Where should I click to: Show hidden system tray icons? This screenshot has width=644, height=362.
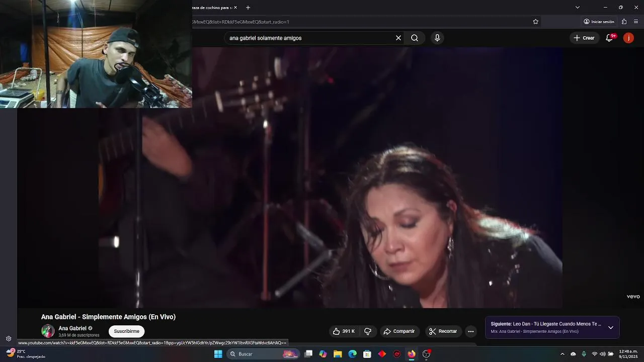click(x=562, y=354)
